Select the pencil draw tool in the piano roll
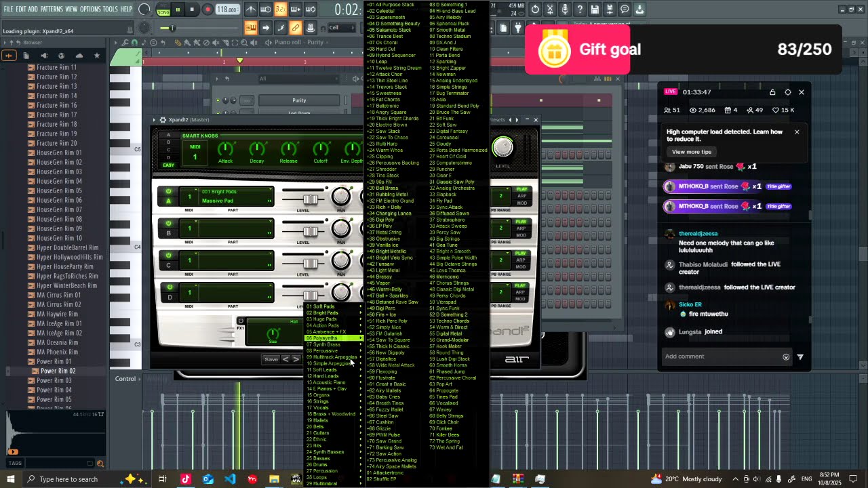This screenshot has height=488, width=868. click(178, 43)
